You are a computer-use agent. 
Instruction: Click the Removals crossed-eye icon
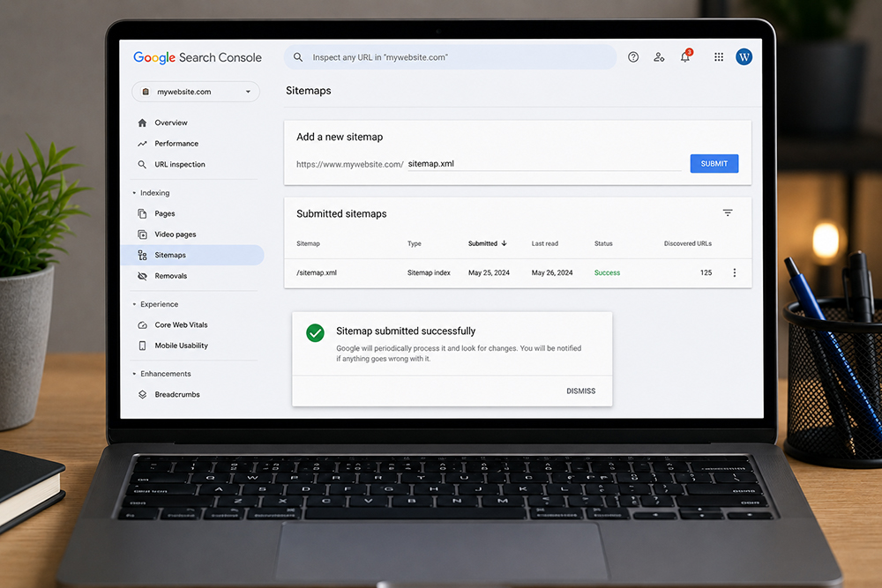142,276
